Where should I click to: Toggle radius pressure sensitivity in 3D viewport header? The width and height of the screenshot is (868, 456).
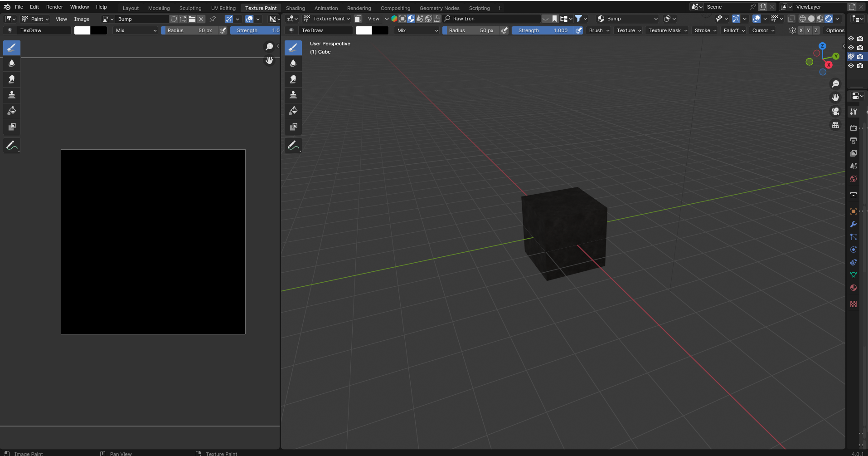point(504,30)
